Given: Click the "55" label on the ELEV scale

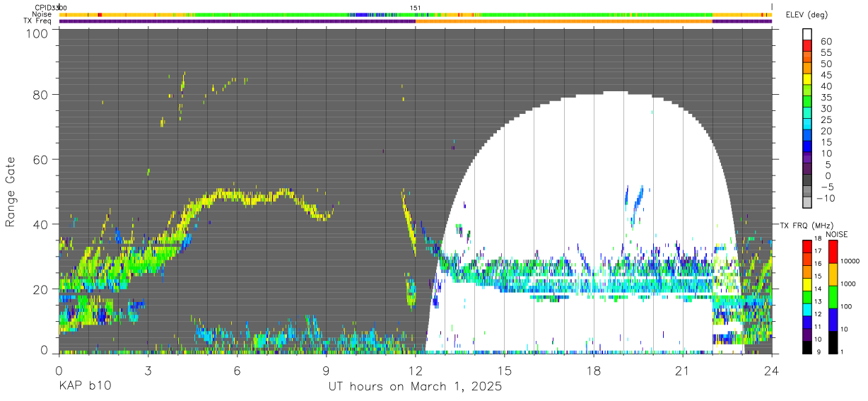Looking at the screenshot, I should pos(826,52).
